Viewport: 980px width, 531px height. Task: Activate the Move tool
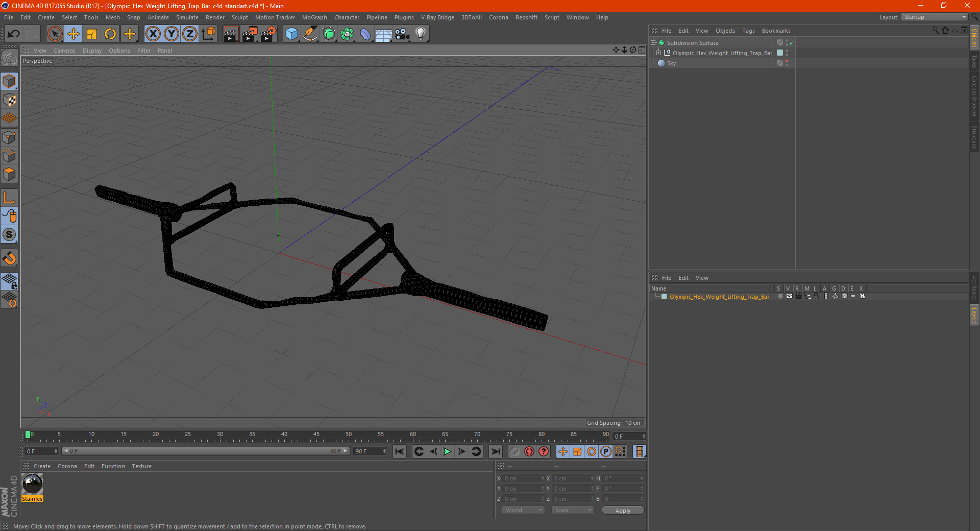73,34
